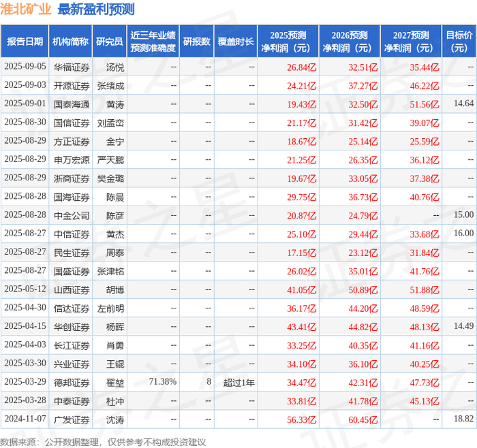Select the 长江证券 institution cell
Screen dimensions: 477x448
click(x=72, y=345)
